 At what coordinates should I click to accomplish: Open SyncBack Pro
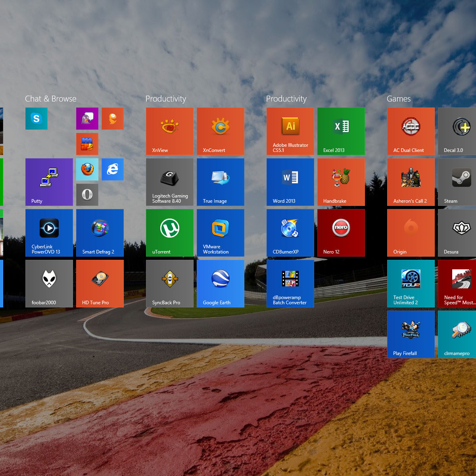[x=170, y=284]
